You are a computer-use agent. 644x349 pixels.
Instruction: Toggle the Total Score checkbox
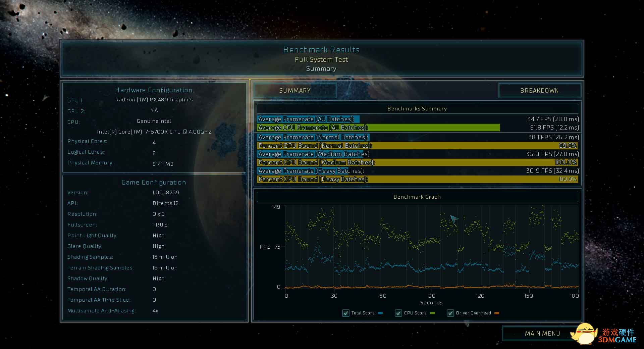(x=346, y=313)
